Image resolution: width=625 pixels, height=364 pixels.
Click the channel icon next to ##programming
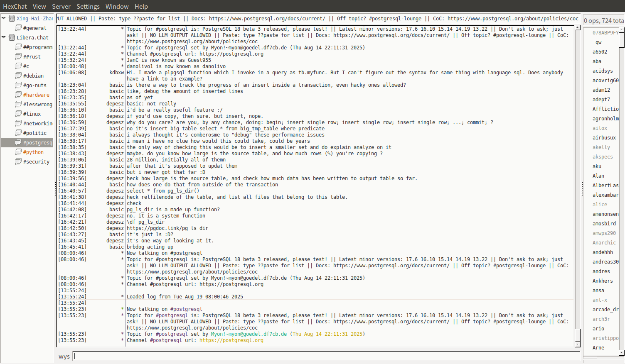(x=18, y=47)
